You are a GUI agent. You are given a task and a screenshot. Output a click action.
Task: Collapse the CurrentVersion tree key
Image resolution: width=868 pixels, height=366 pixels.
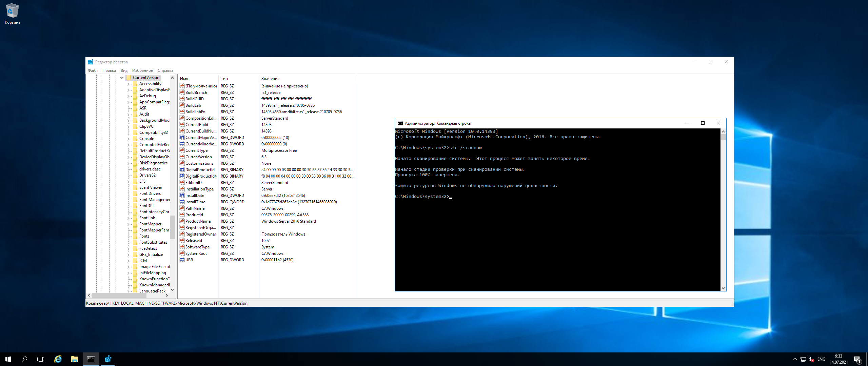tap(122, 78)
